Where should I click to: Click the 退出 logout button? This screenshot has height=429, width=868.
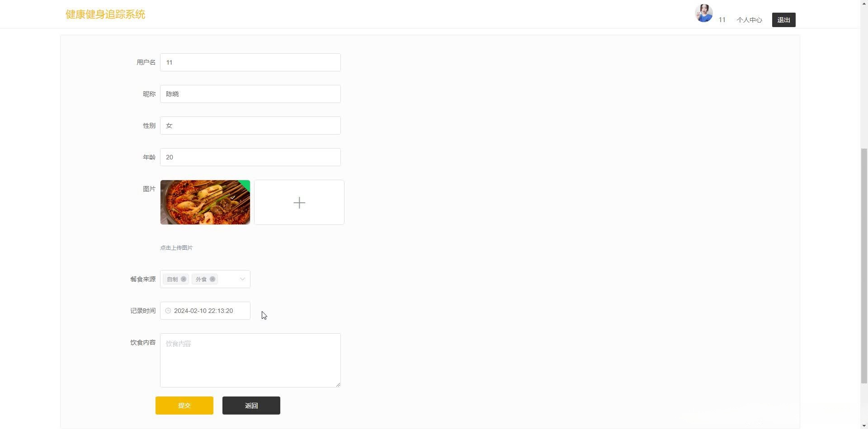(783, 20)
